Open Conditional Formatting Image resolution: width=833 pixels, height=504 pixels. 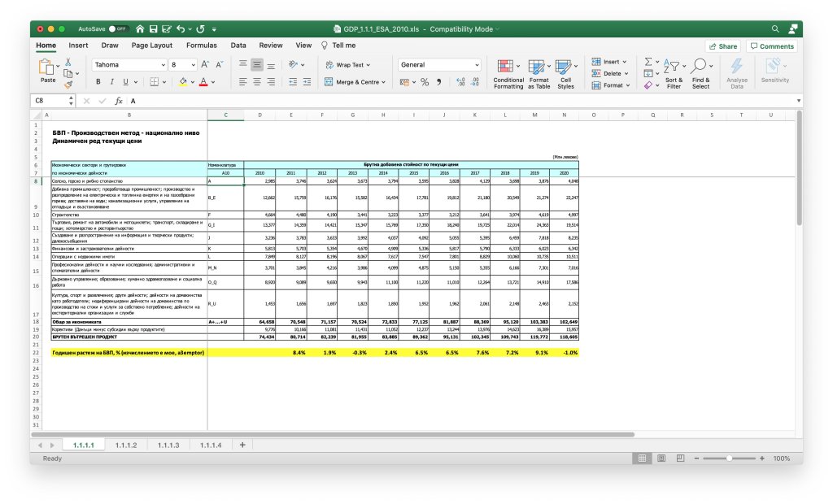click(x=508, y=73)
